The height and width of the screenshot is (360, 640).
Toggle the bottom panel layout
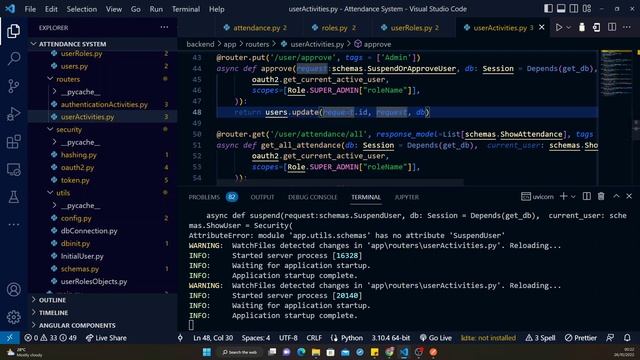pos(561,8)
